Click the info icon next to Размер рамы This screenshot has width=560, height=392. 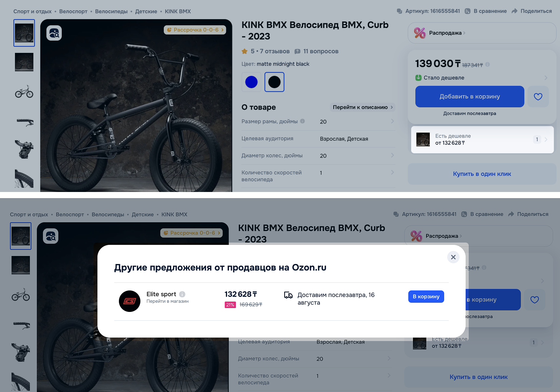pyautogui.click(x=302, y=121)
